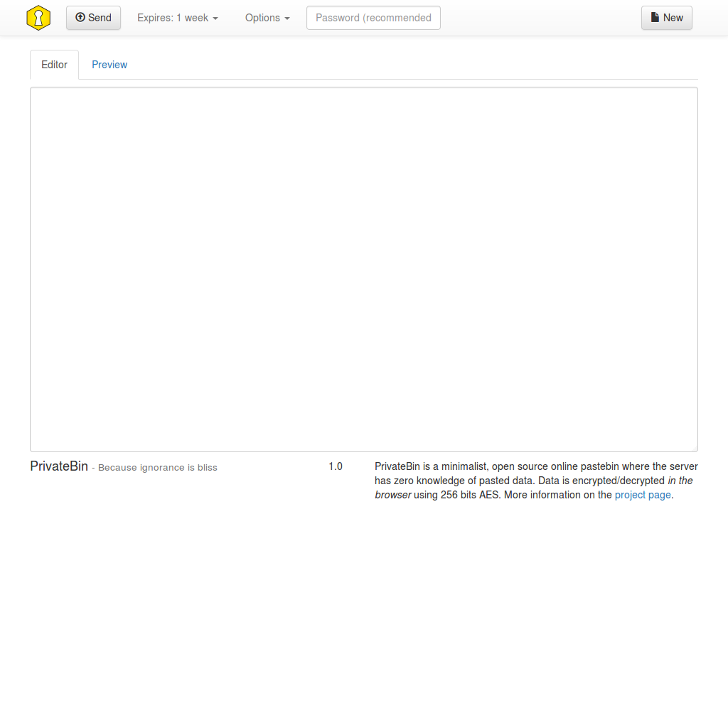The height and width of the screenshot is (728, 728).
Task: Switch to the Preview tab
Action: tap(109, 64)
